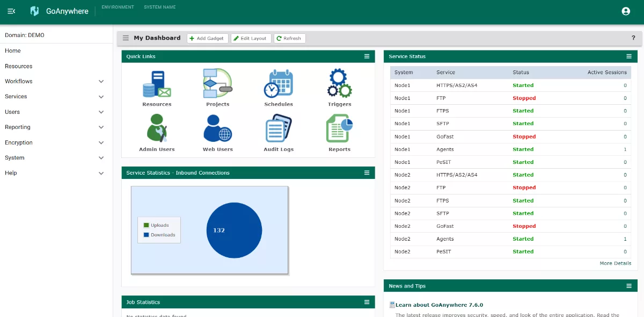Click the System column header
Viewport: 644px width, 317px height.
pos(404,73)
